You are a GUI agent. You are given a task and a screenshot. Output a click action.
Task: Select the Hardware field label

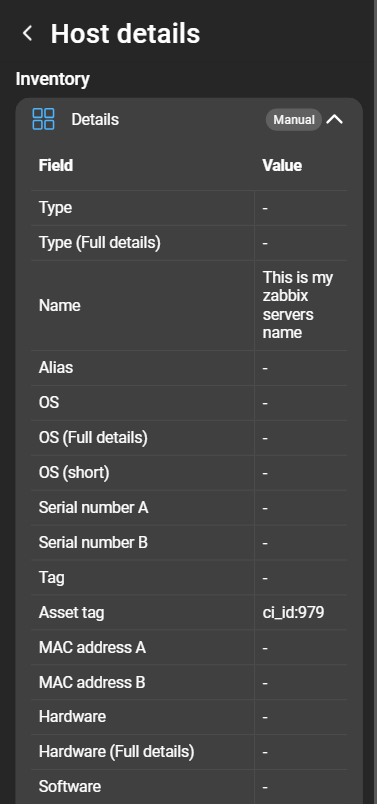(x=72, y=716)
